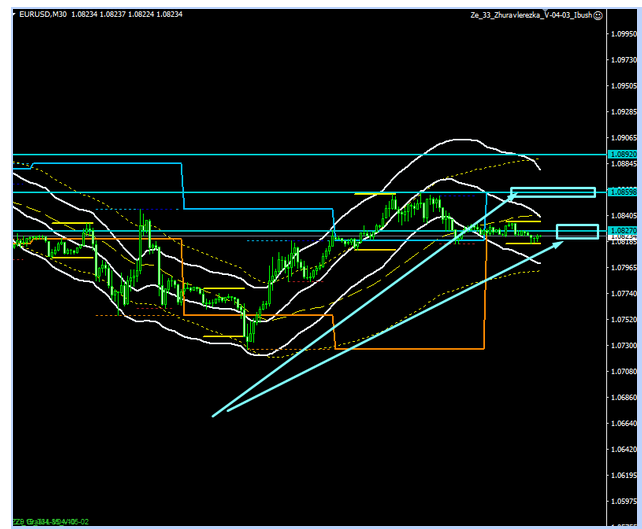The width and height of the screenshot is (642, 529).
Task: Click the 1.07740 label on price axis
Action: (622, 293)
